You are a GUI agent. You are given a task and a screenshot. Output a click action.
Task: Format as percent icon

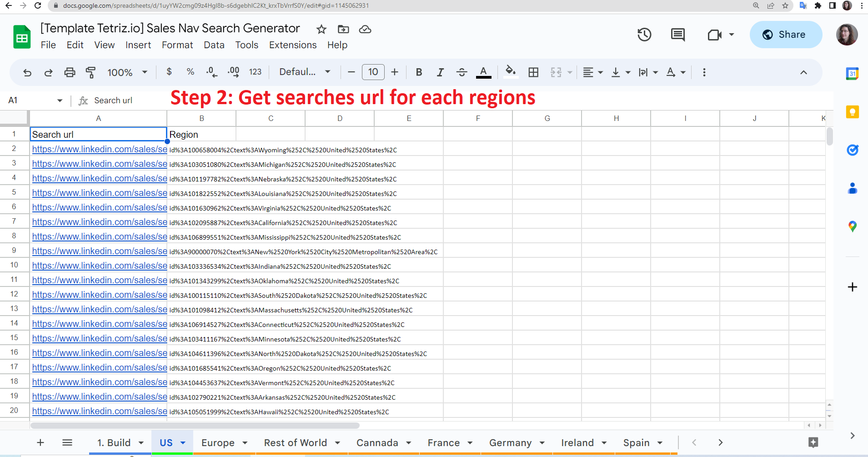pos(191,72)
